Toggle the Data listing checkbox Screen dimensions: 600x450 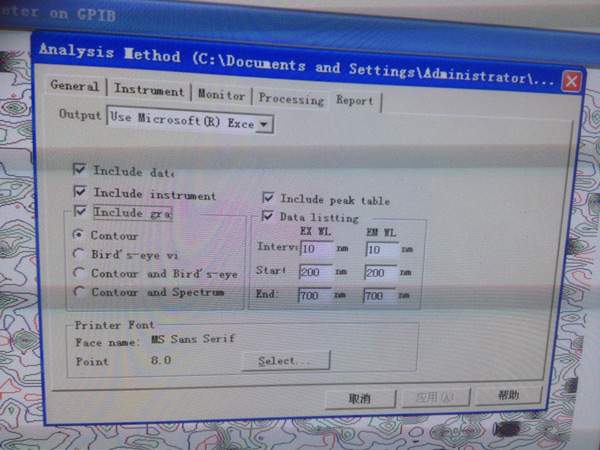[267, 216]
